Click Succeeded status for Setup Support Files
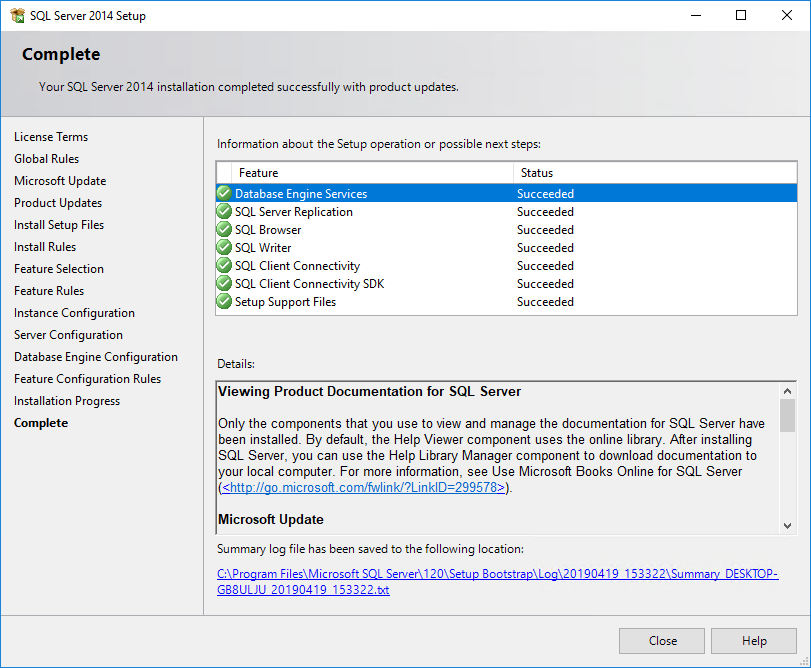 click(x=545, y=302)
